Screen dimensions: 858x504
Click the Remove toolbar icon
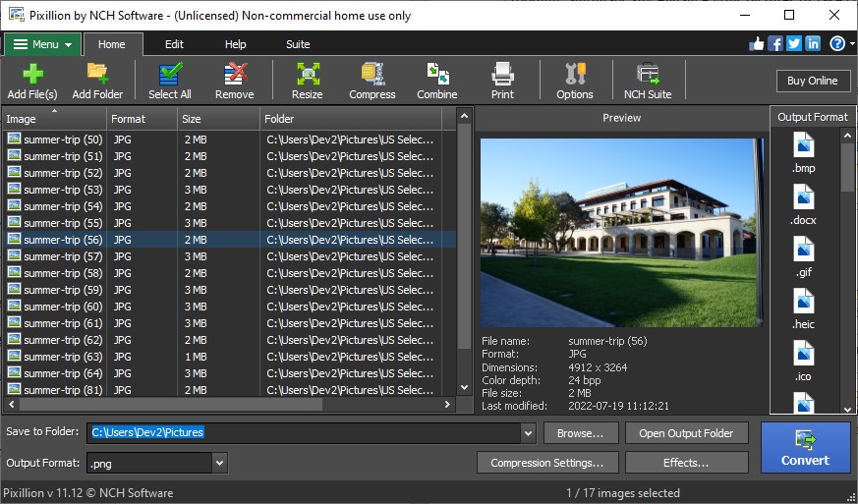234,81
